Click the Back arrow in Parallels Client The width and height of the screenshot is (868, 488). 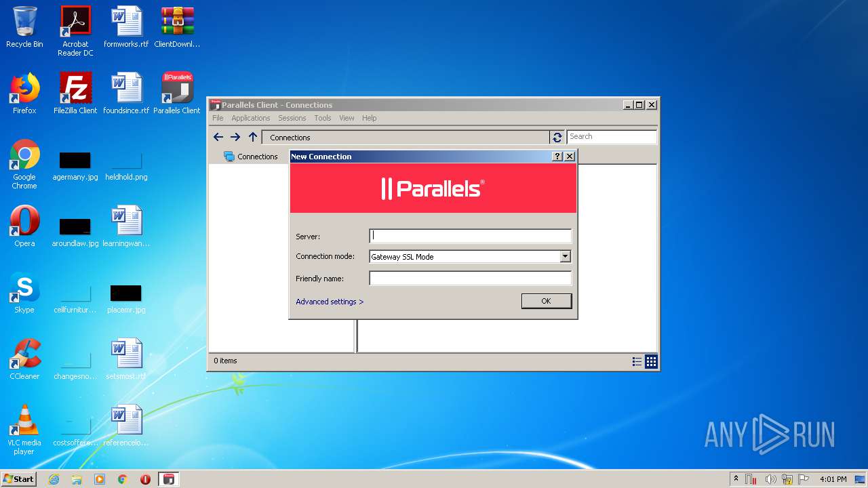pos(218,137)
